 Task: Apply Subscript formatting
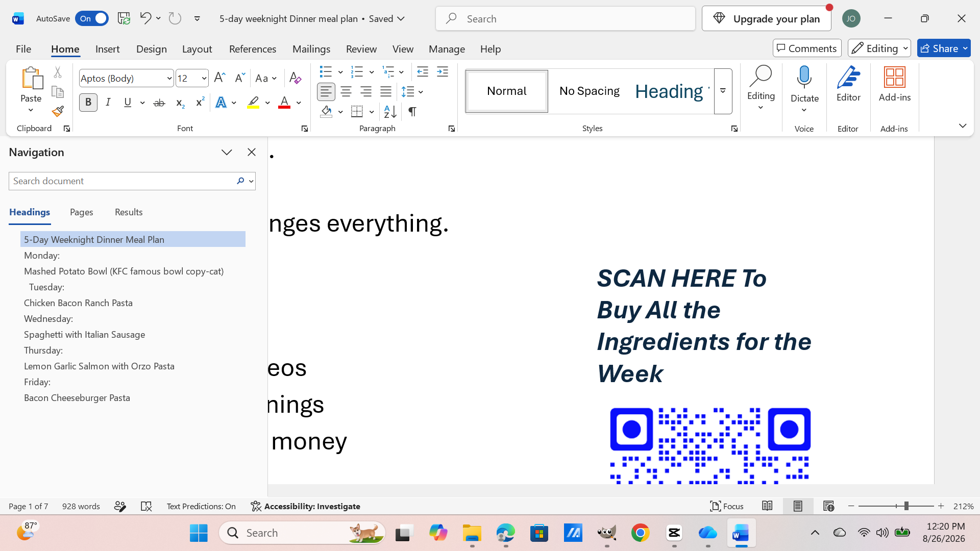point(180,103)
